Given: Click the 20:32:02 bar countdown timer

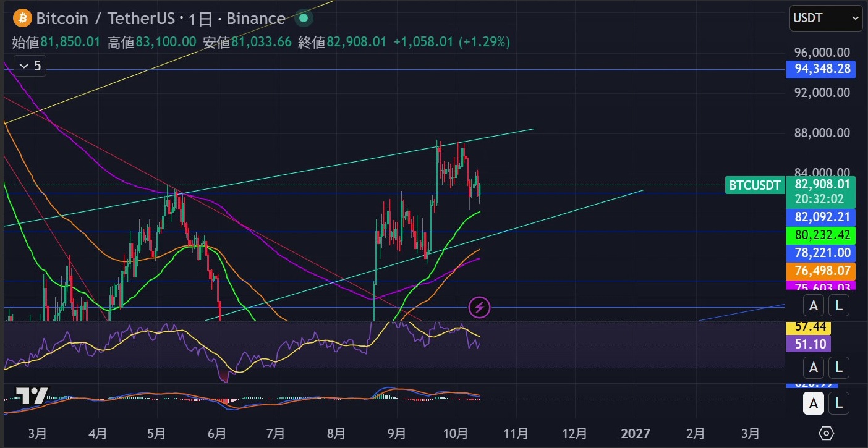Looking at the screenshot, I should [820, 199].
